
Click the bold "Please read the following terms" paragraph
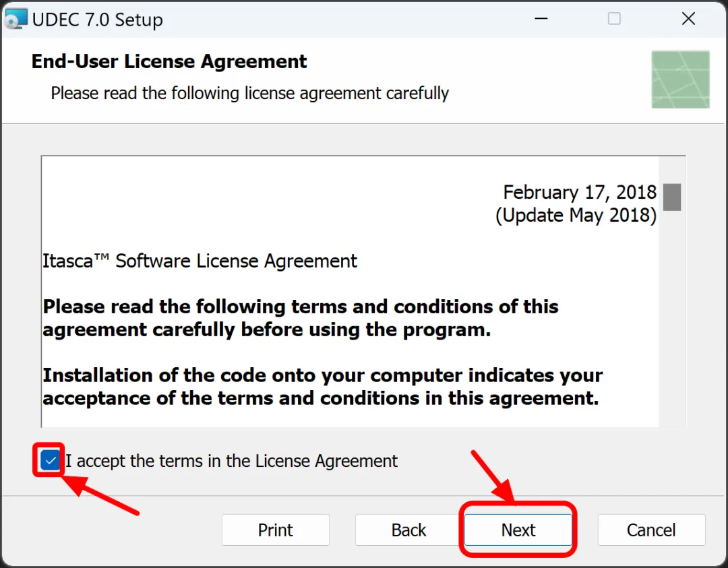(x=300, y=318)
